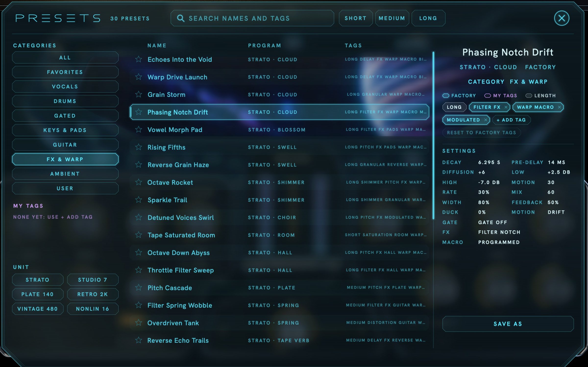Click in the search names and tags field

click(252, 18)
